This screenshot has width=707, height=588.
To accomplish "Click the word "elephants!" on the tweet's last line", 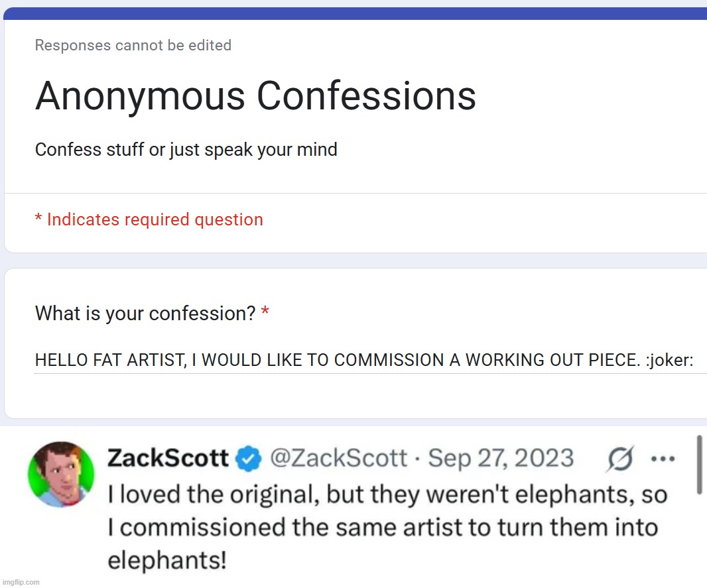I will [x=167, y=561].
